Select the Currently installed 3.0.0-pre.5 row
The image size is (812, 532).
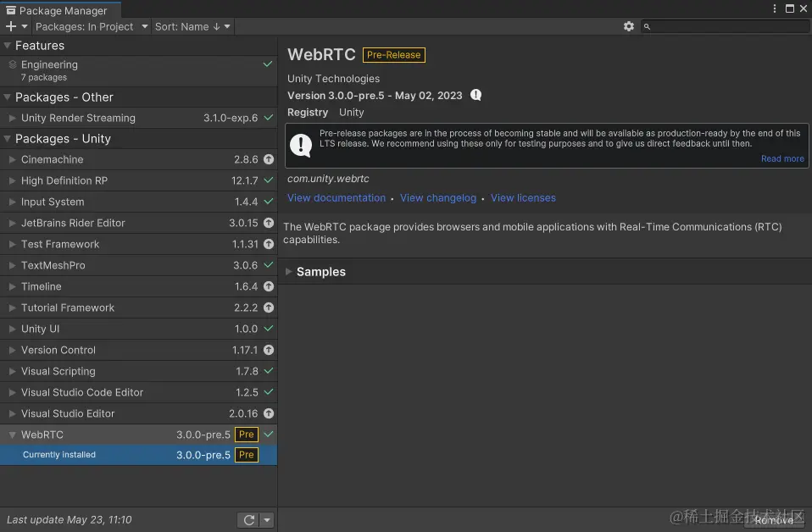point(139,455)
